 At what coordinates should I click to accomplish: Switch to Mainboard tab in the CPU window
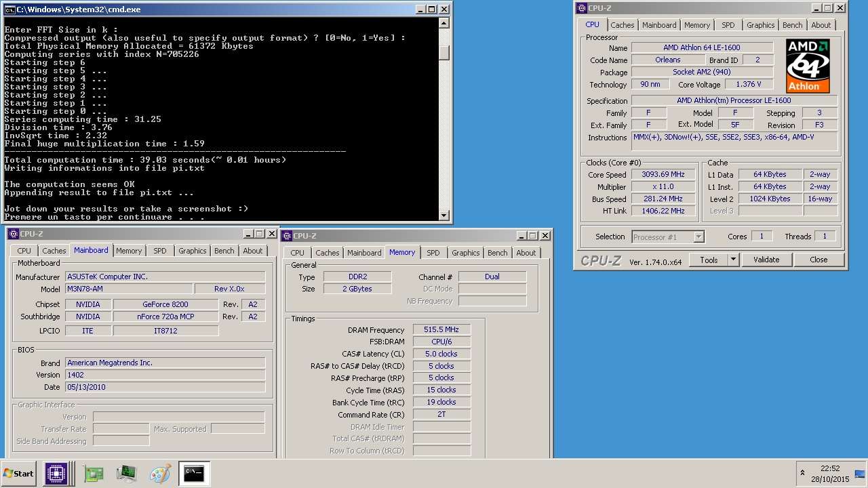tap(659, 25)
